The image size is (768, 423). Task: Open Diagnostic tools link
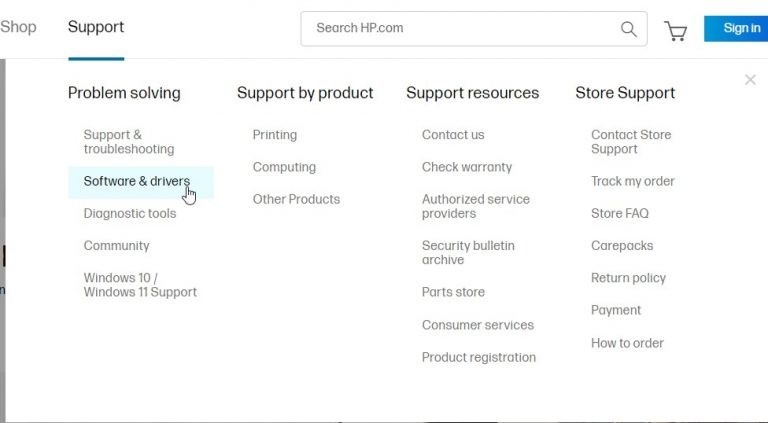click(x=129, y=213)
